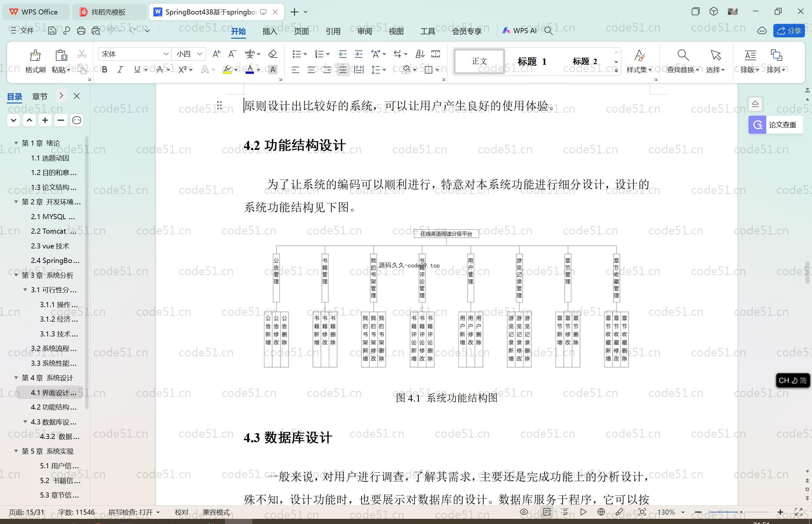
Task: Click the Save icon in quick toolbar
Action: [52, 31]
